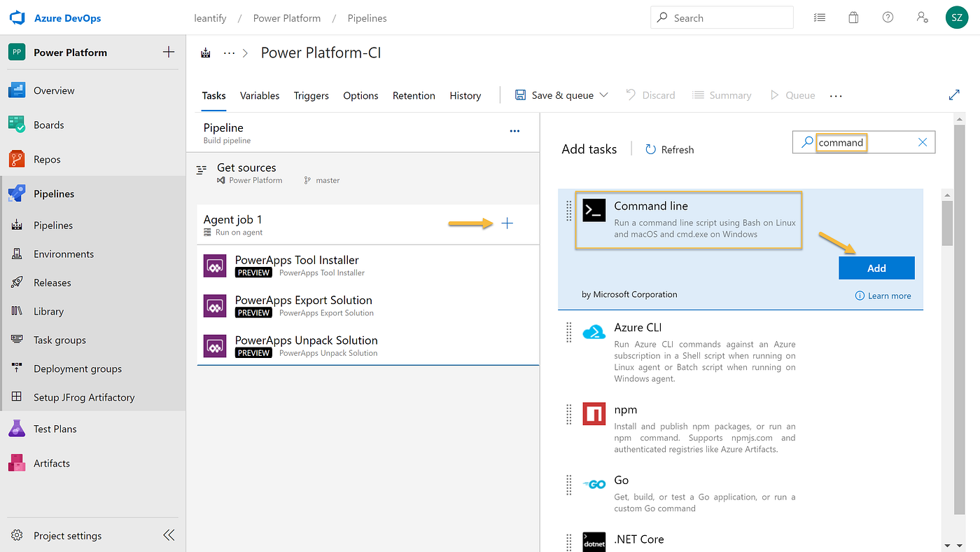The width and height of the screenshot is (980, 552).
Task: Click Power Platform in the top breadcrumb
Action: 287,18
